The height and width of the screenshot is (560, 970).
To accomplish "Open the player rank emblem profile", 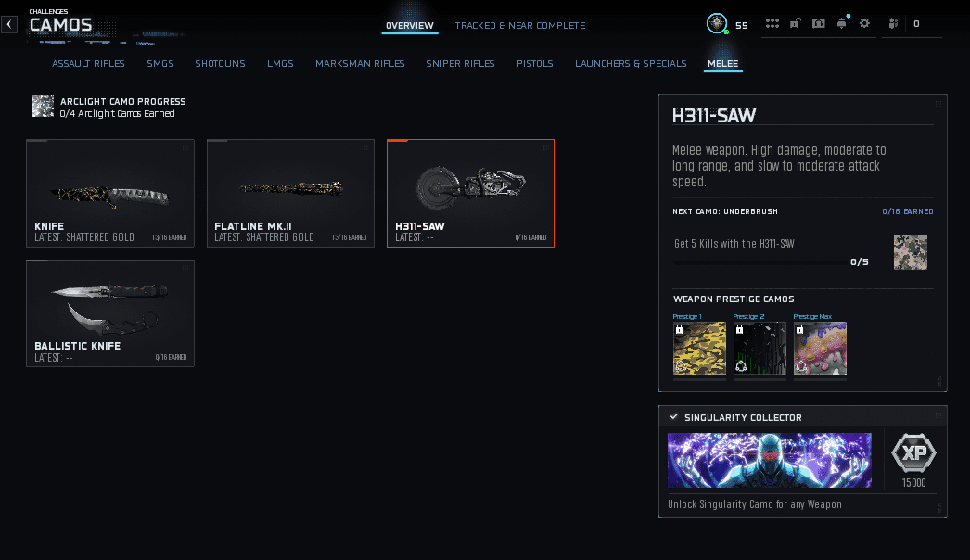I will pyautogui.click(x=717, y=23).
